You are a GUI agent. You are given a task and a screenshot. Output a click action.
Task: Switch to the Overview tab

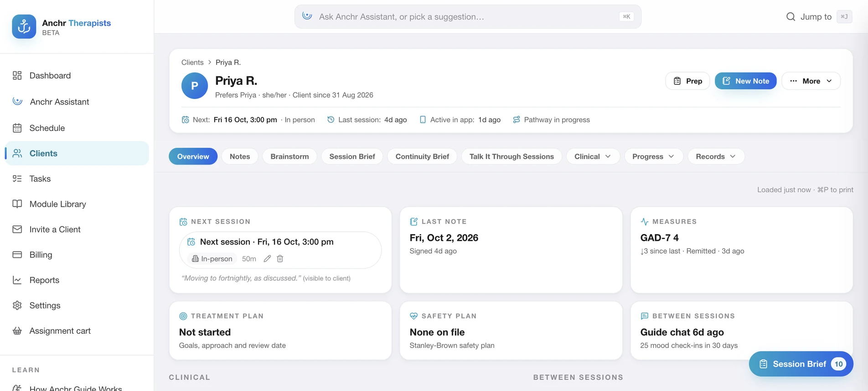coord(193,156)
